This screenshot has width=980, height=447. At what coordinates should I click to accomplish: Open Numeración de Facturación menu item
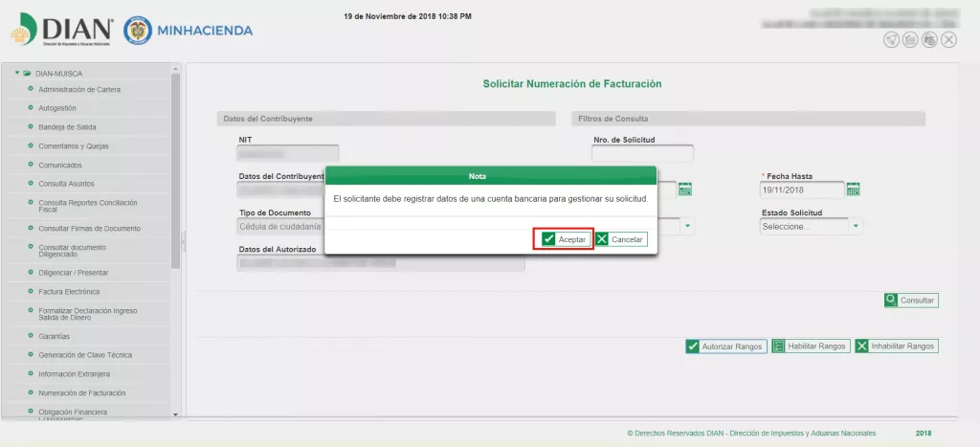81,393
